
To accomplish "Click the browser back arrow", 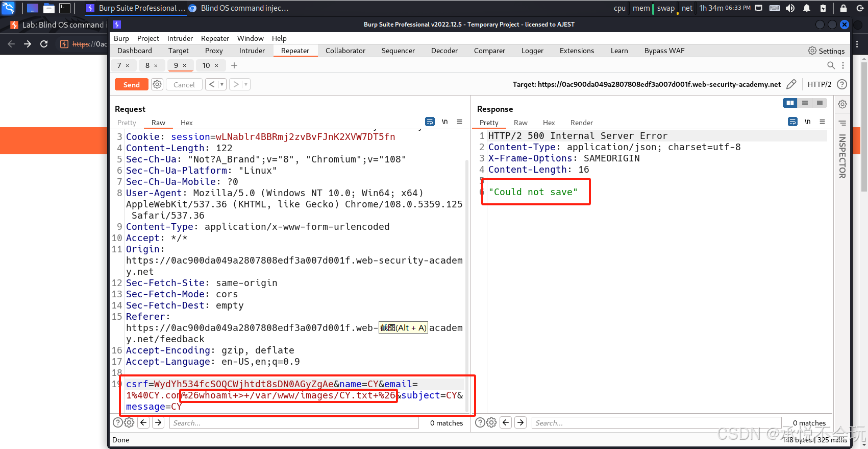I will click(11, 44).
